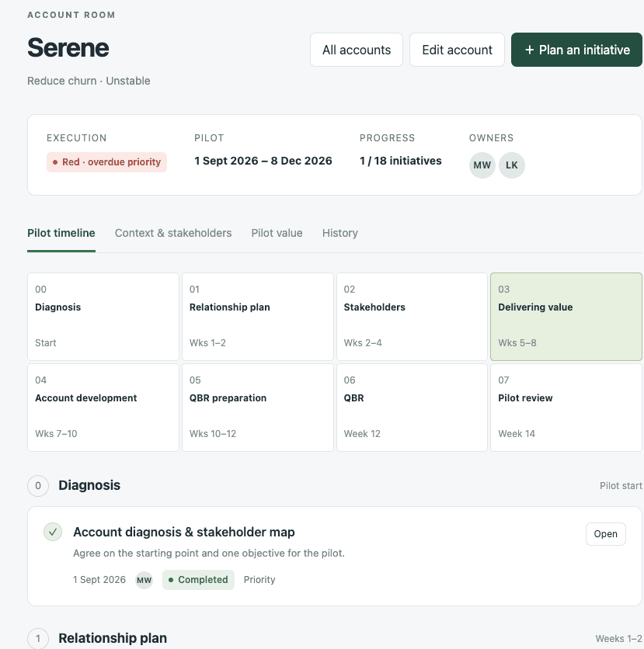Viewport: 644px width, 649px height.
Task: Select the 01 Relationship plan phase card
Action: pos(258,317)
